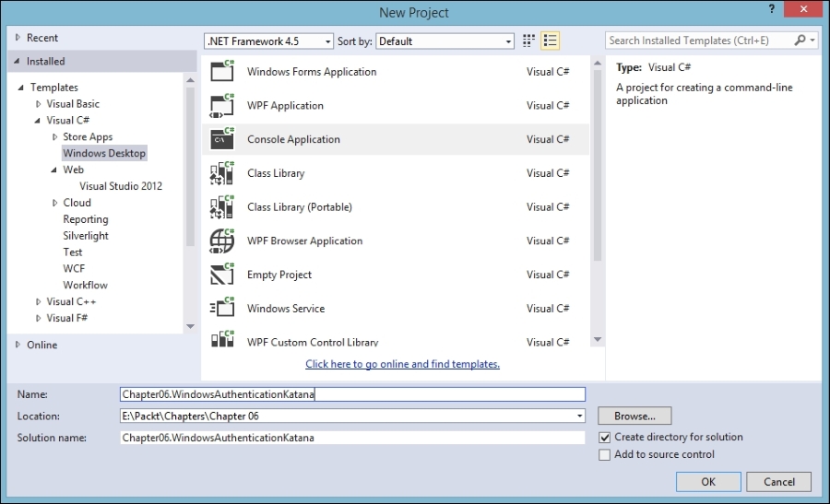
Task: Open the Sort by Default dropdown
Action: (445, 41)
